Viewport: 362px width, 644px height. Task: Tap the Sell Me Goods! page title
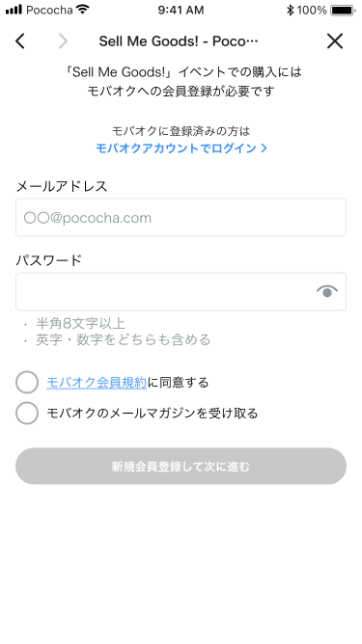[179, 41]
